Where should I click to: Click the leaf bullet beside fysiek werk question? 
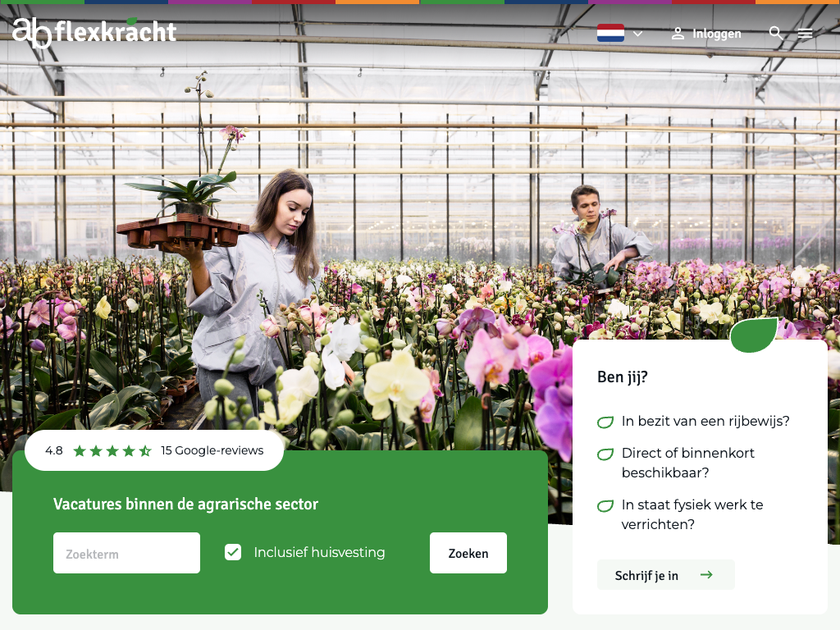point(605,505)
